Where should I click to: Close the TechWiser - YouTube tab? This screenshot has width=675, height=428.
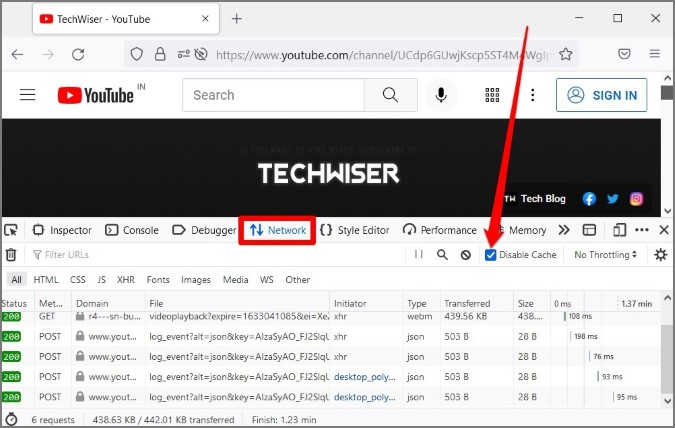[x=205, y=19]
